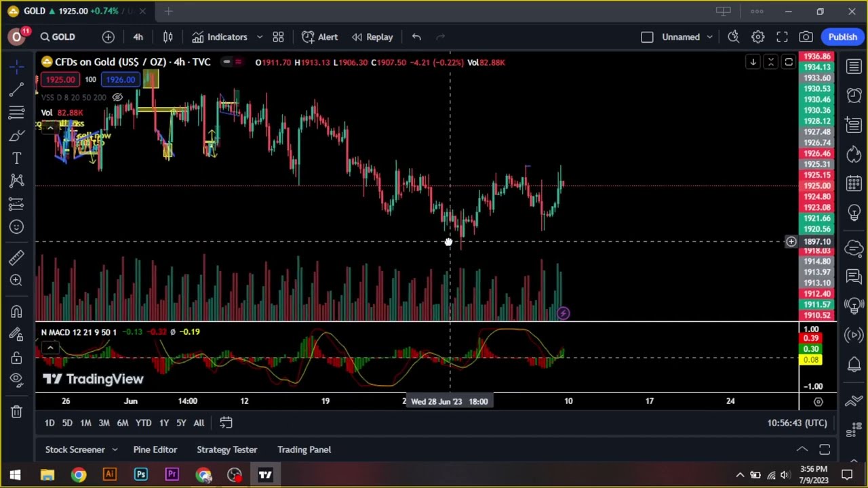The width and height of the screenshot is (868, 488).
Task: Select the 6M time range
Action: 123,423
